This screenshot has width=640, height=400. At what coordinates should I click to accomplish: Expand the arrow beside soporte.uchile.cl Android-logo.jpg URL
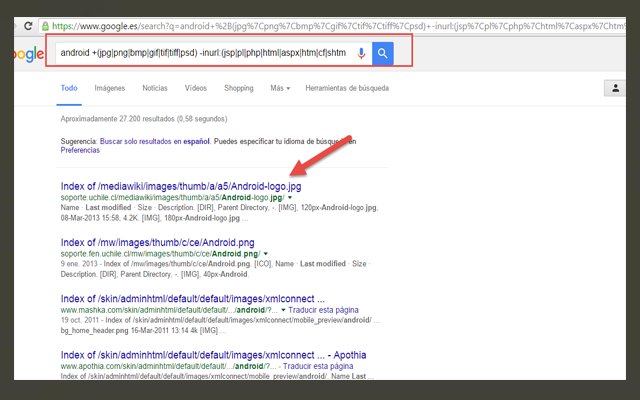point(290,198)
